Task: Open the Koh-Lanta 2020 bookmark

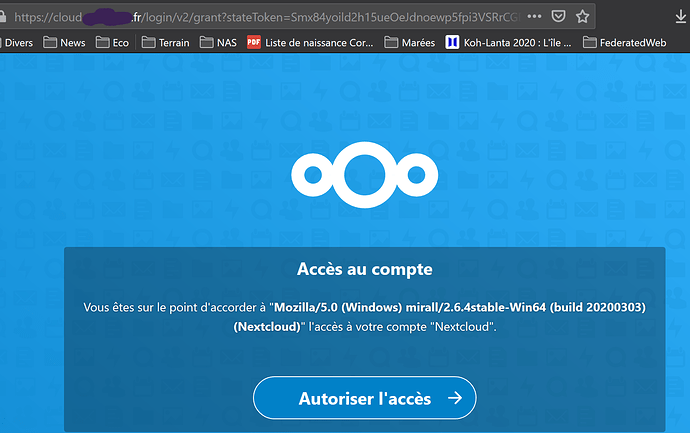Action: [508, 43]
